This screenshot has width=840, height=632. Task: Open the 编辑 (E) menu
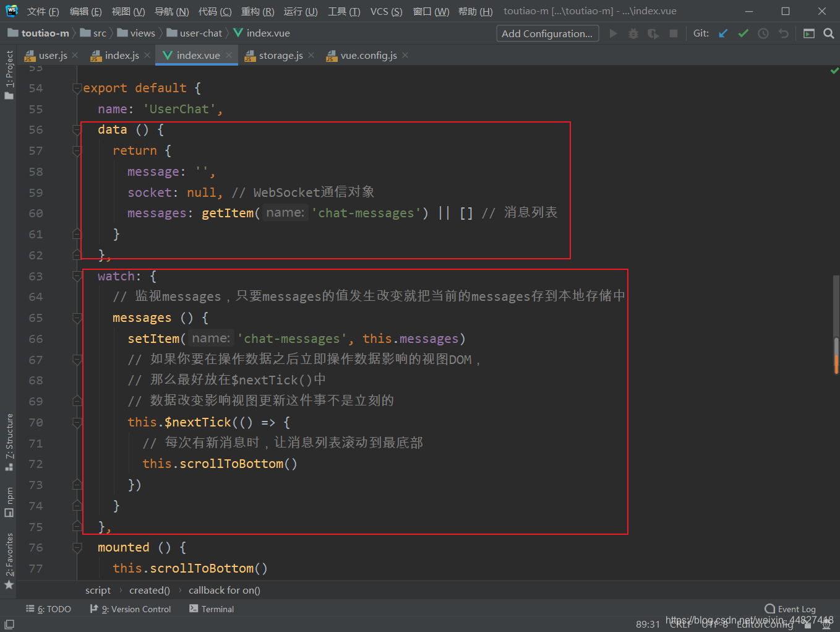[86, 11]
